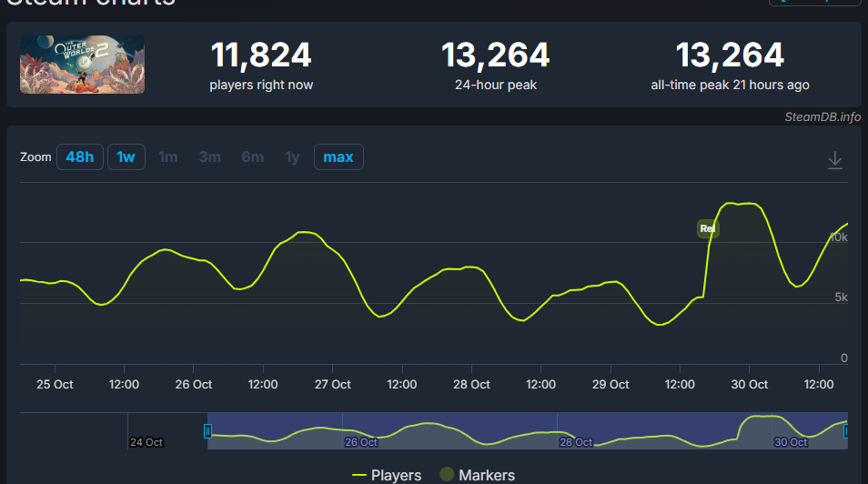868x484 pixels.
Task: Select the 3m zoom option
Action: point(210,157)
